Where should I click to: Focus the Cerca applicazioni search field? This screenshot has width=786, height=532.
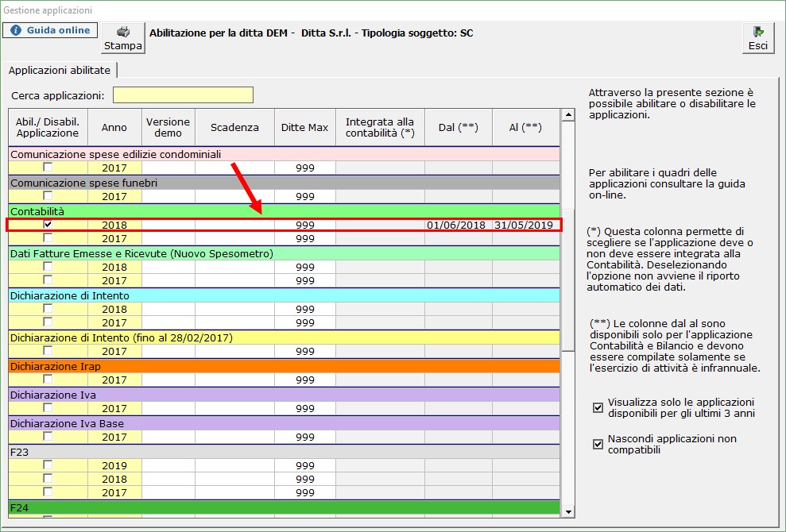point(183,95)
